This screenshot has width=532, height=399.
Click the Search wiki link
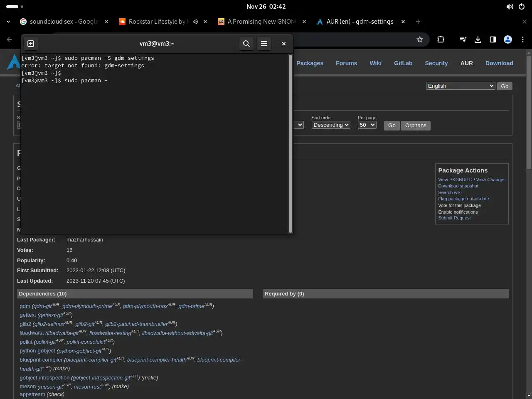point(450,192)
